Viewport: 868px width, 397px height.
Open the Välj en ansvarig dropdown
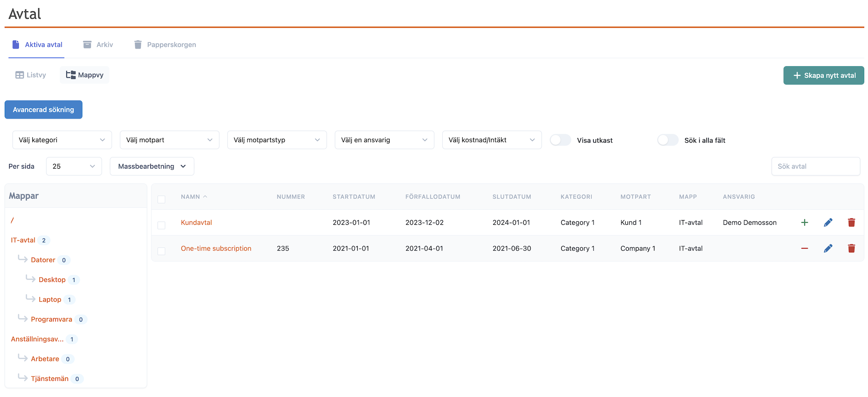point(384,140)
